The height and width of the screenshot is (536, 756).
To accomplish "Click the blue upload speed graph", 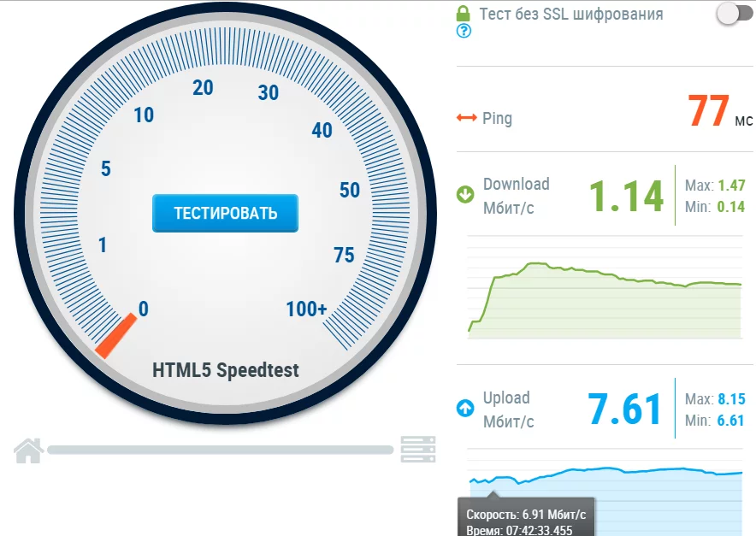I will click(x=605, y=501).
